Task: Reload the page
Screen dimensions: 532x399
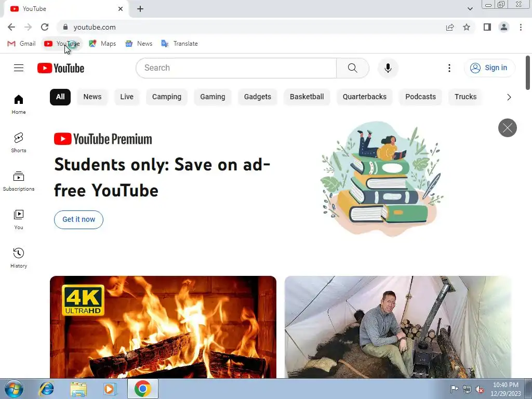Action: 45,27
